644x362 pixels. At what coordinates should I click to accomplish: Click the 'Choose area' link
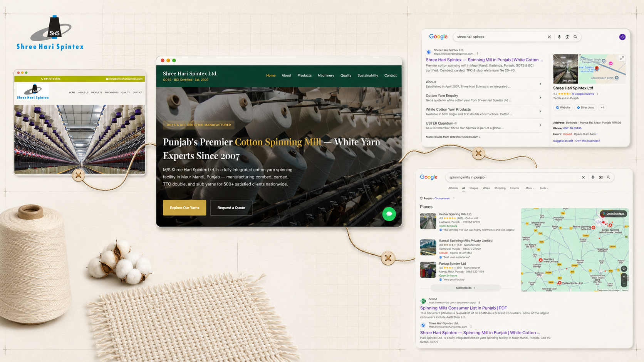pos(442,199)
